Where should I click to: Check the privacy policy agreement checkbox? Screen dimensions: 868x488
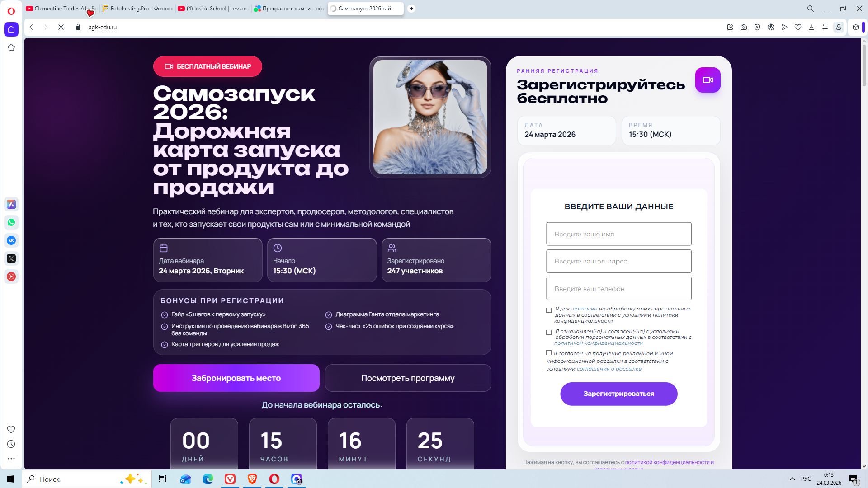(549, 333)
